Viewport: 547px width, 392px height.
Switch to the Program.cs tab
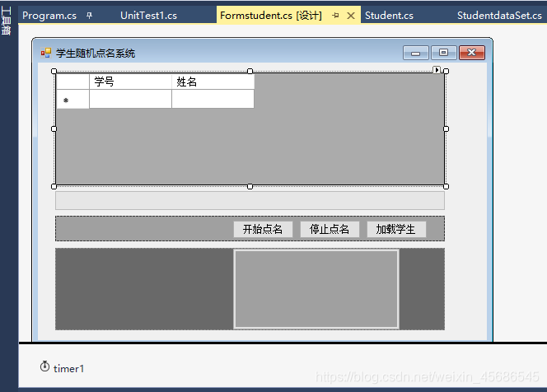(x=49, y=16)
